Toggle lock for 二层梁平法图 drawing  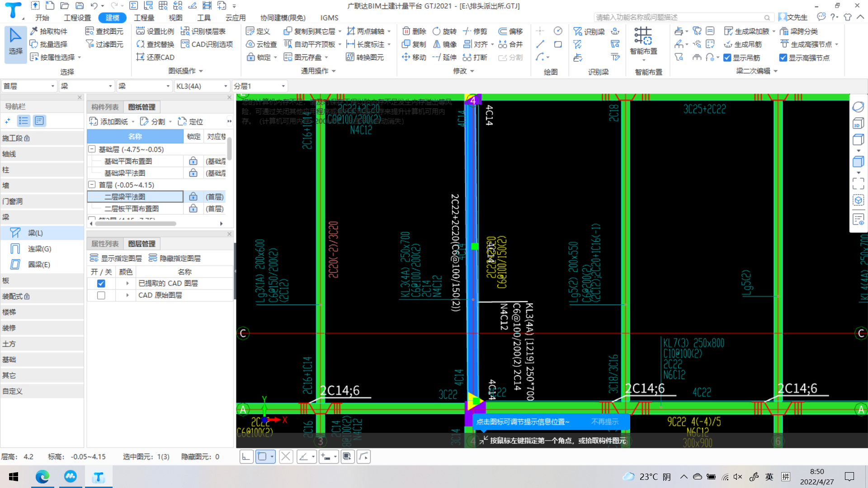pos(193,197)
